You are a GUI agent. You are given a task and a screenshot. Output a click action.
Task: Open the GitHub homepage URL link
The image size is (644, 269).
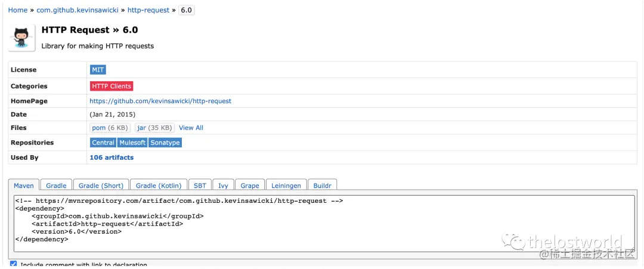coord(160,101)
